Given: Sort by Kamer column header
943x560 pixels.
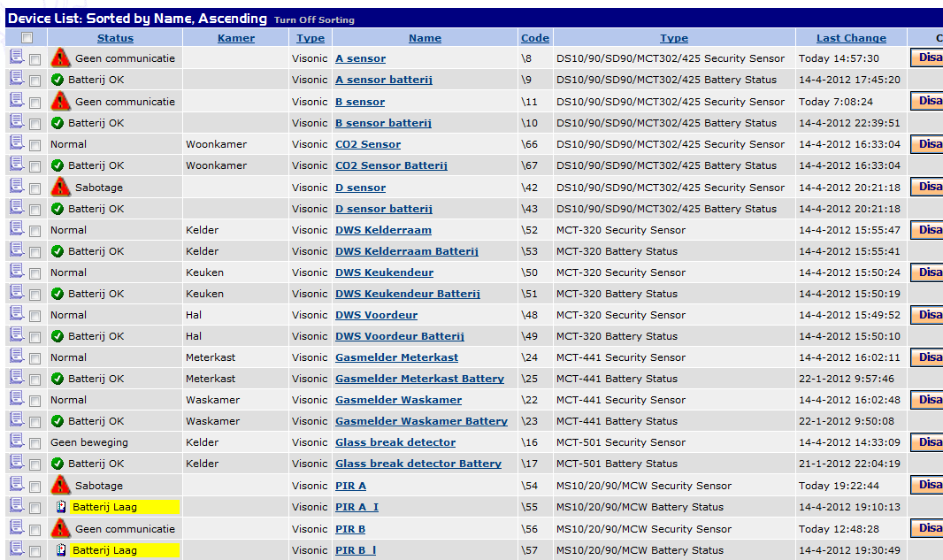Looking at the screenshot, I should (235, 38).
